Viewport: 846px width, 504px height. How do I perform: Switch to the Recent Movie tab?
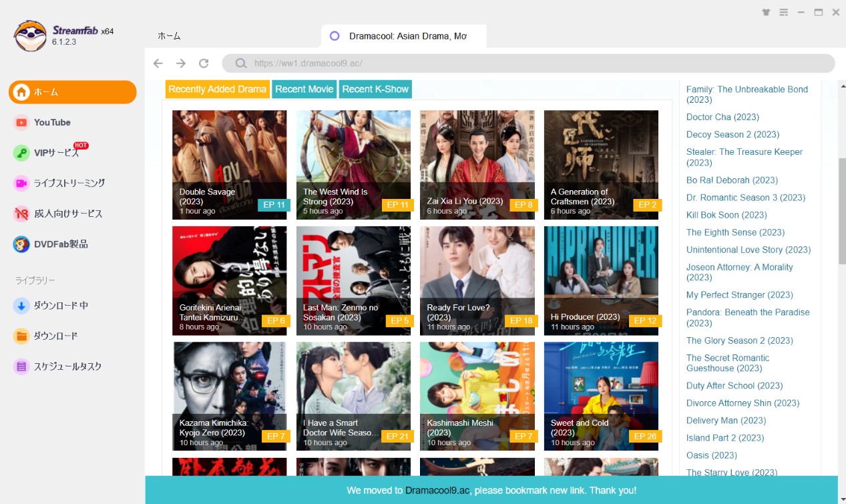click(x=304, y=89)
